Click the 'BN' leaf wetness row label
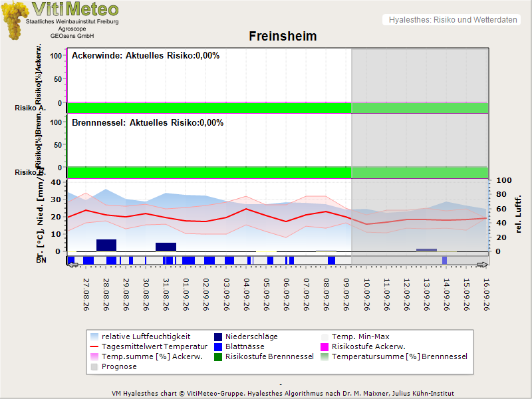The image size is (532, 399). (x=41, y=260)
